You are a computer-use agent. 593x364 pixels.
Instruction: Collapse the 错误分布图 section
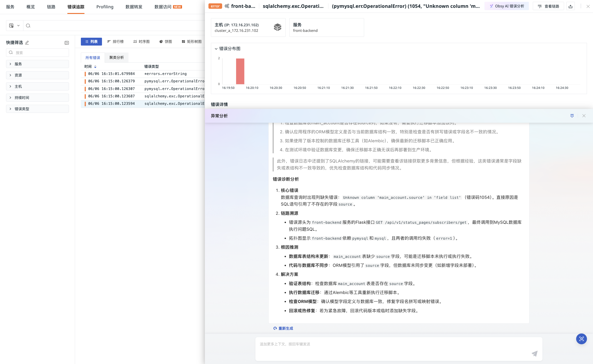coord(216,49)
